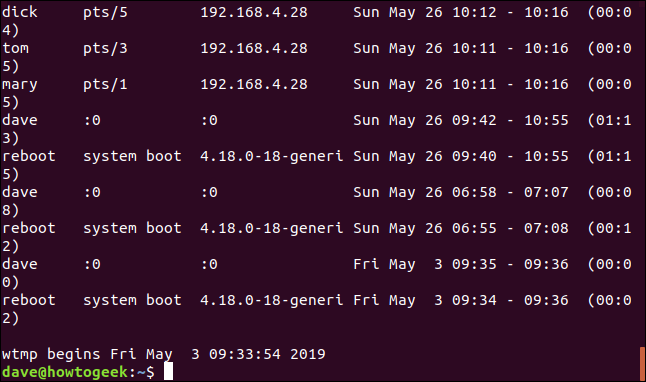Click kernel '4.18.0-18-generi' in 06:55 row

click(x=272, y=229)
